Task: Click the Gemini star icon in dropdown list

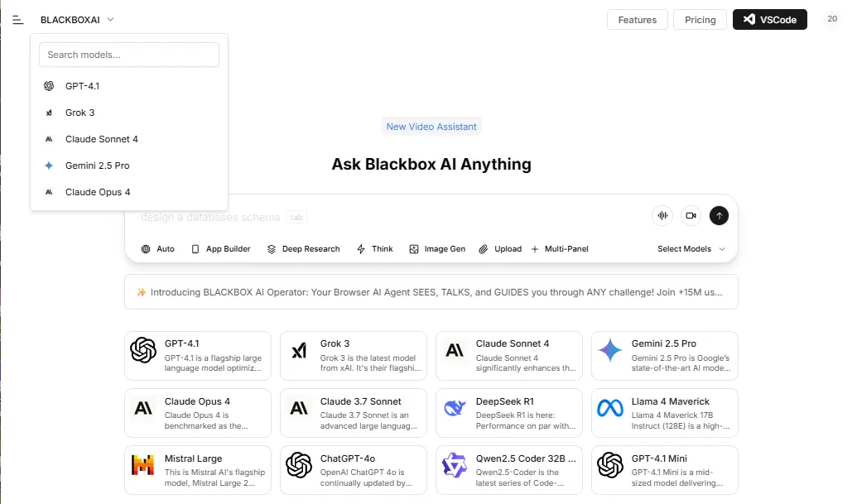Action: point(49,166)
